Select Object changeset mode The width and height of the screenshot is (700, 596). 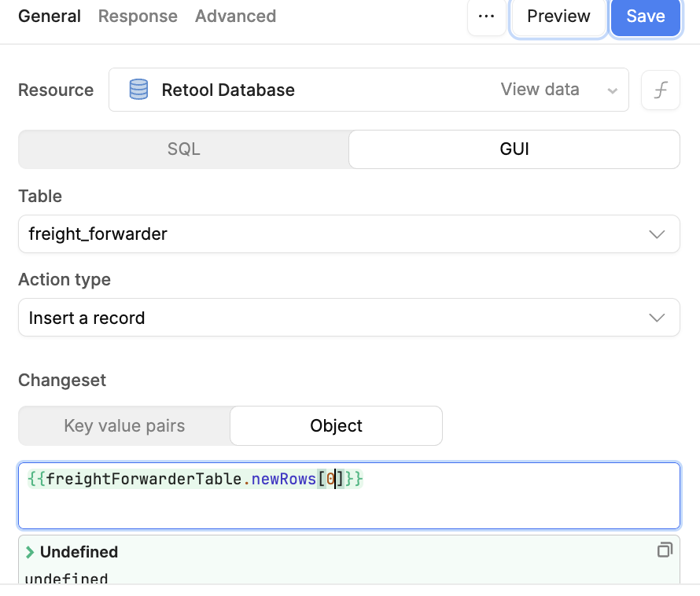[336, 425]
